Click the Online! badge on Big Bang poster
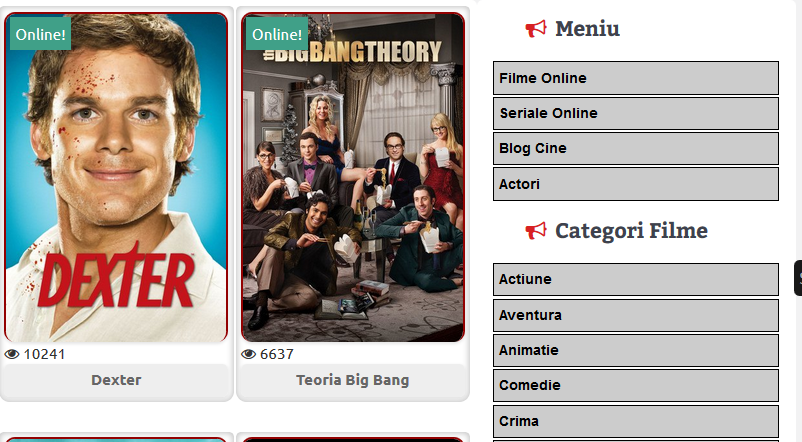 277,34
